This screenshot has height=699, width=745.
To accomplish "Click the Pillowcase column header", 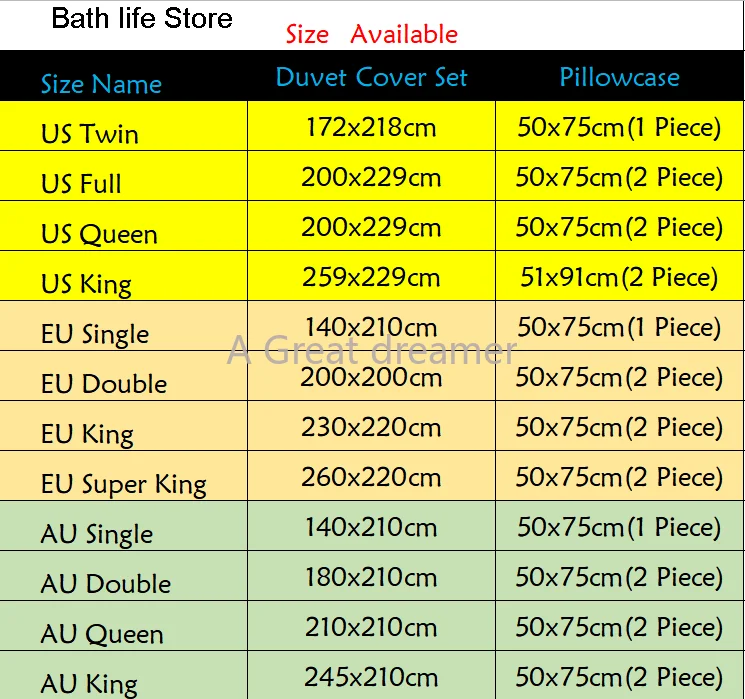I will click(x=619, y=78).
